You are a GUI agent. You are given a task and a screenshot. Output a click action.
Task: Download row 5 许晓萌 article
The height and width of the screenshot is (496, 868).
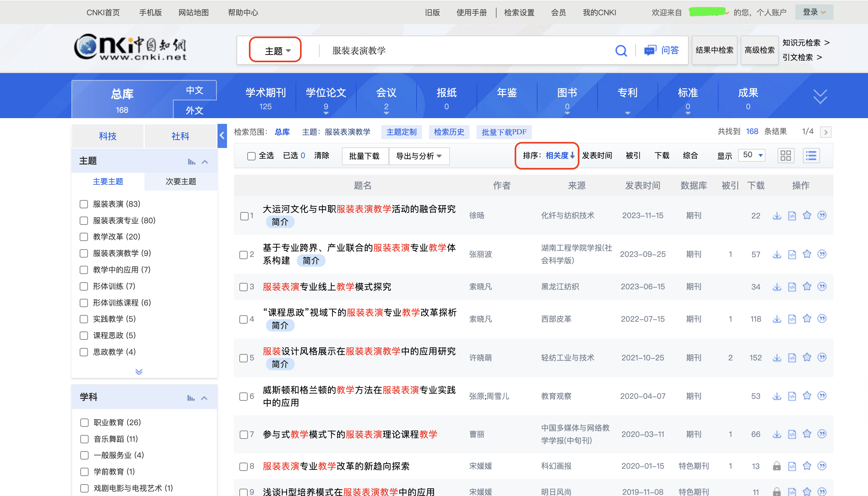(777, 358)
